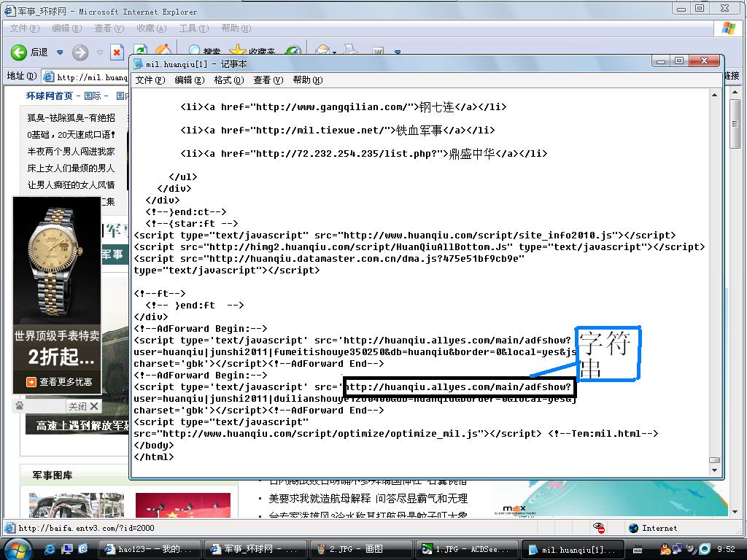Open the 半夜两个男人闯进我家 link
The image size is (747, 560).
point(71,152)
